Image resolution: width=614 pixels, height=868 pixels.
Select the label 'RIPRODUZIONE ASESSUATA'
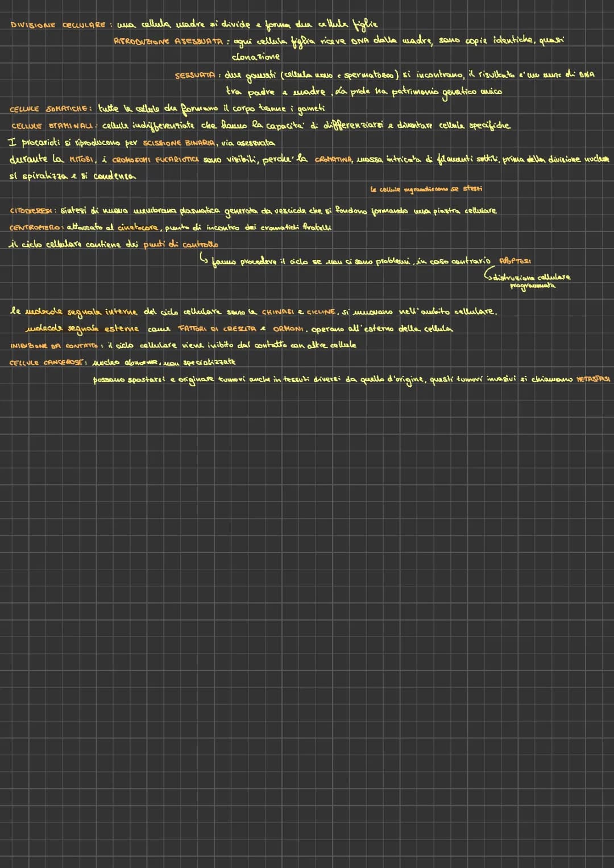168,42
